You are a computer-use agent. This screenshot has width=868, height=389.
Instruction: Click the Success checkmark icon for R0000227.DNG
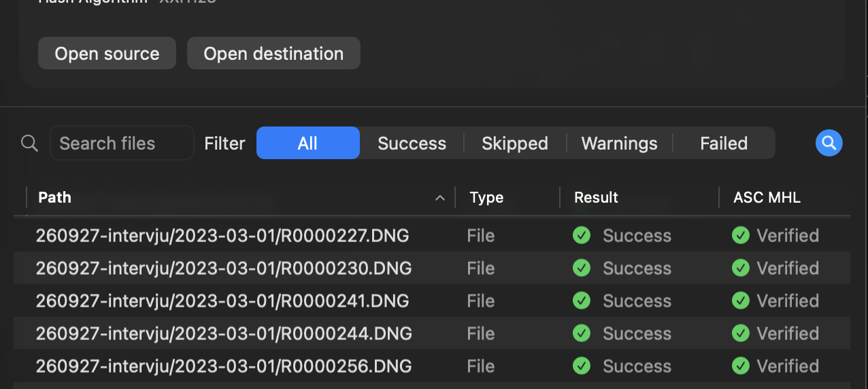point(582,235)
